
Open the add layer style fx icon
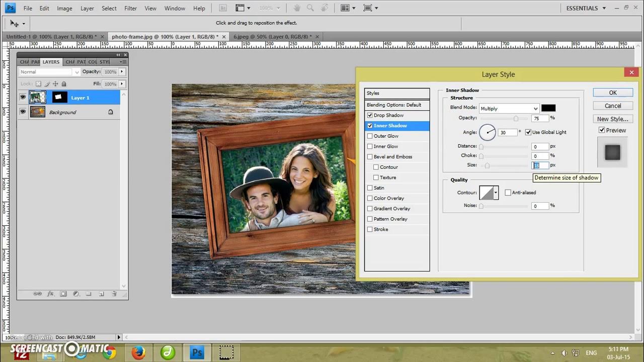[50, 294]
